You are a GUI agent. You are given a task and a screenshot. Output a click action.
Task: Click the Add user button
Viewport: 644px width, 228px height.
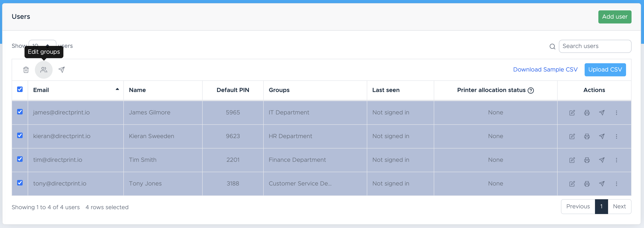[614, 17]
